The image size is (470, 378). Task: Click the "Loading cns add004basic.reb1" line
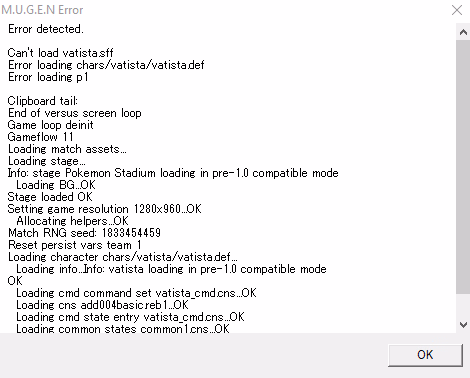[102, 305]
